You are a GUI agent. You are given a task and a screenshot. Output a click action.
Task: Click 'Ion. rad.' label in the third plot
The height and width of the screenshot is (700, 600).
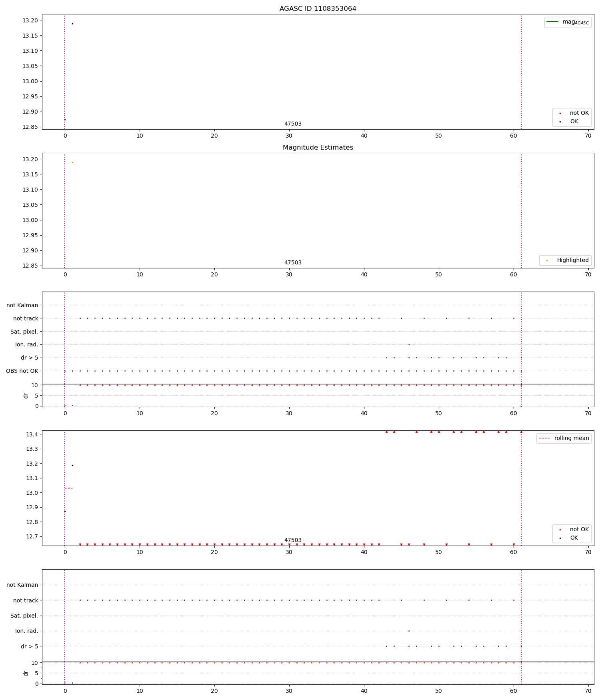[x=27, y=344]
